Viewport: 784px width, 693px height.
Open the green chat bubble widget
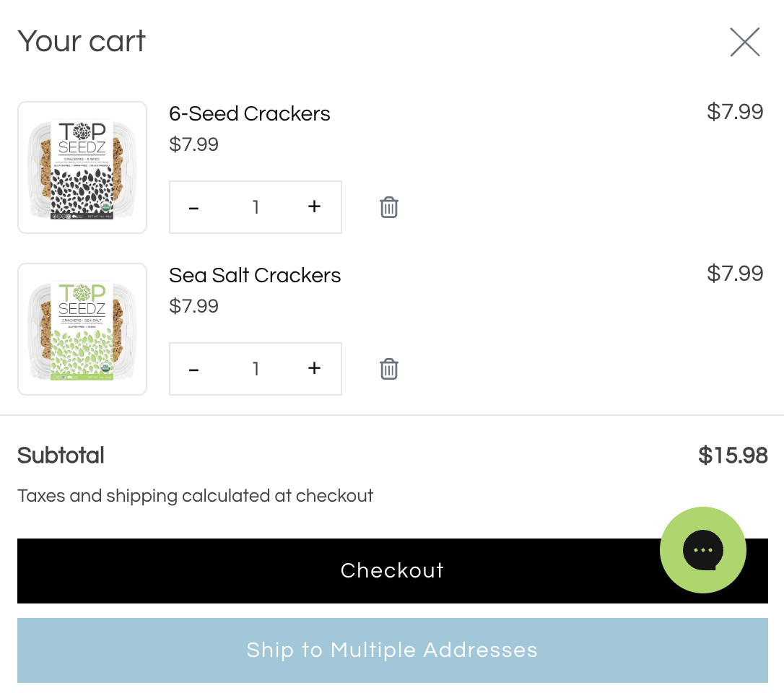[x=702, y=550]
